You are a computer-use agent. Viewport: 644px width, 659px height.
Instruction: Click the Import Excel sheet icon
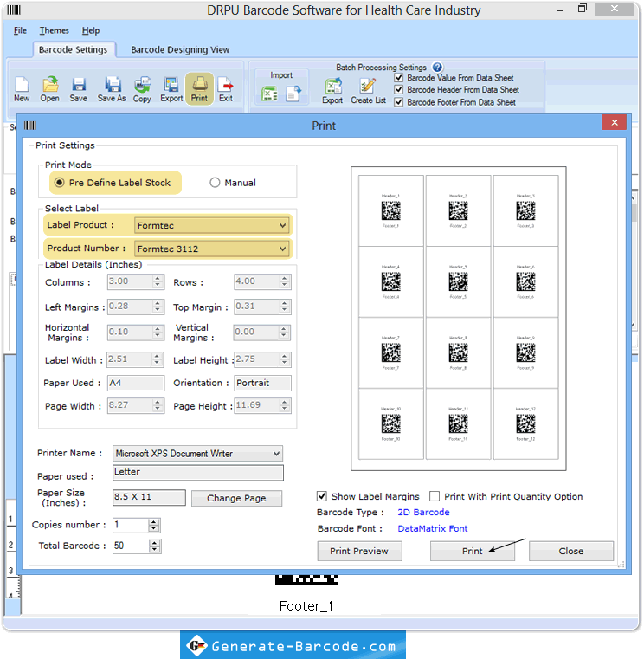[x=269, y=94]
